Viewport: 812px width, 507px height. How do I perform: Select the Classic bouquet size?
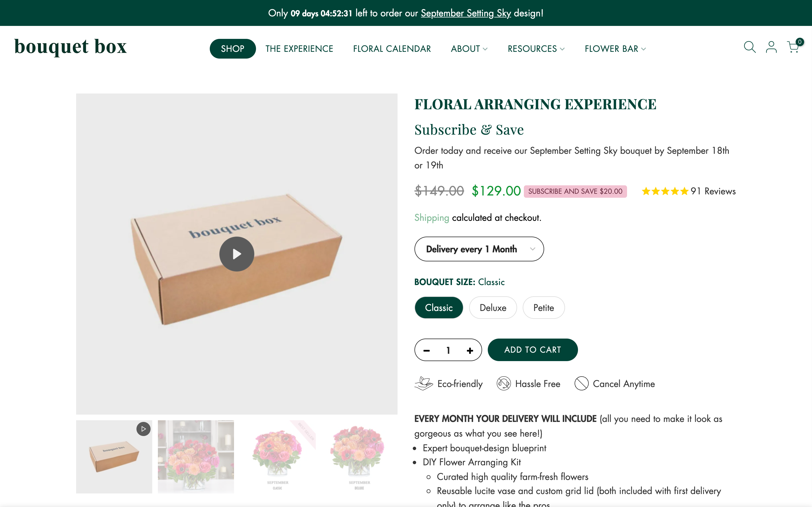click(438, 308)
